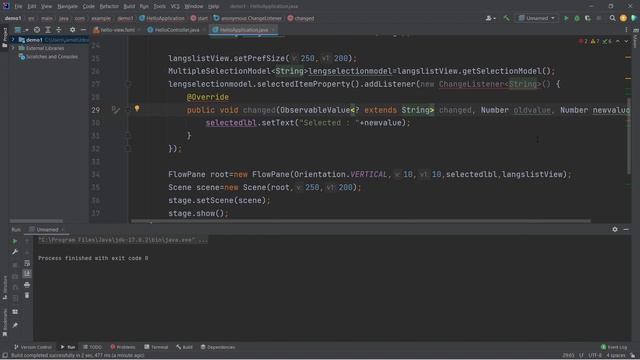This screenshot has height=360, width=640.
Task: Open the Build menu
Action: click(129, 7)
